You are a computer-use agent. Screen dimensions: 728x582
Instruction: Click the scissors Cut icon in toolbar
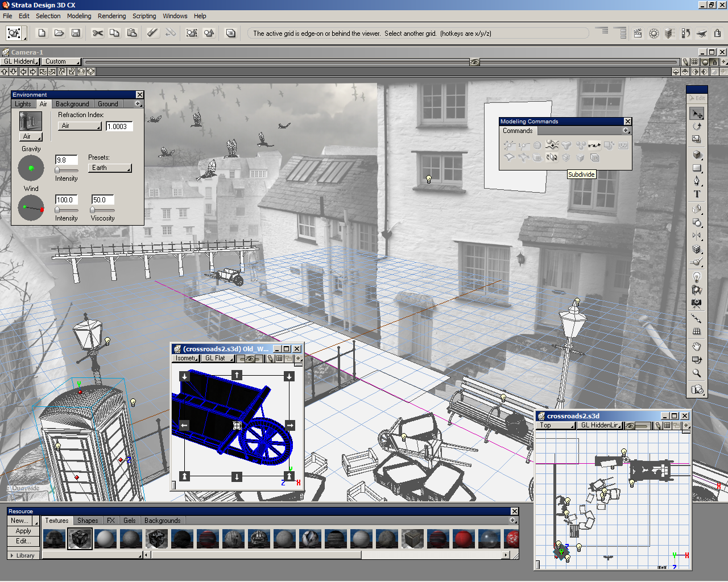pos(98,33)
